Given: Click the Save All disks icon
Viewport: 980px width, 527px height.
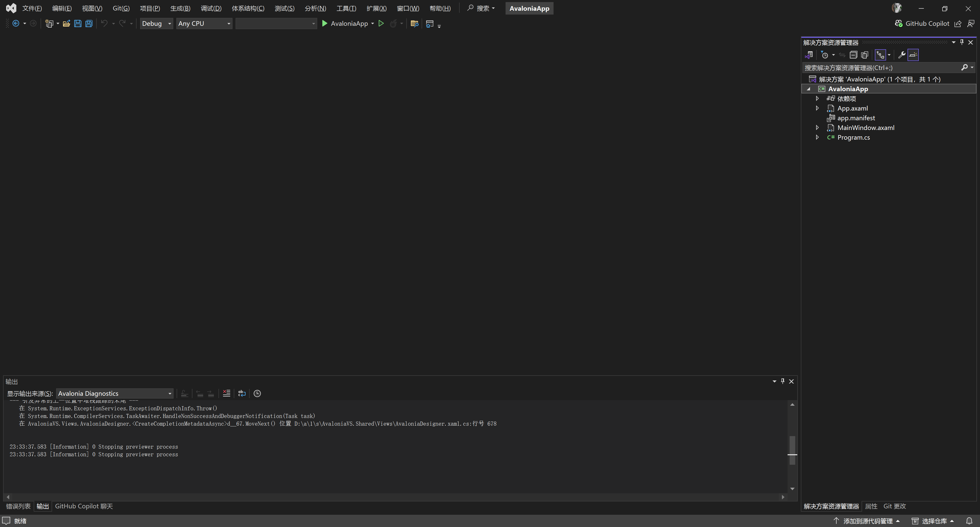Looking at the screenshot, I should coord(89,23).
